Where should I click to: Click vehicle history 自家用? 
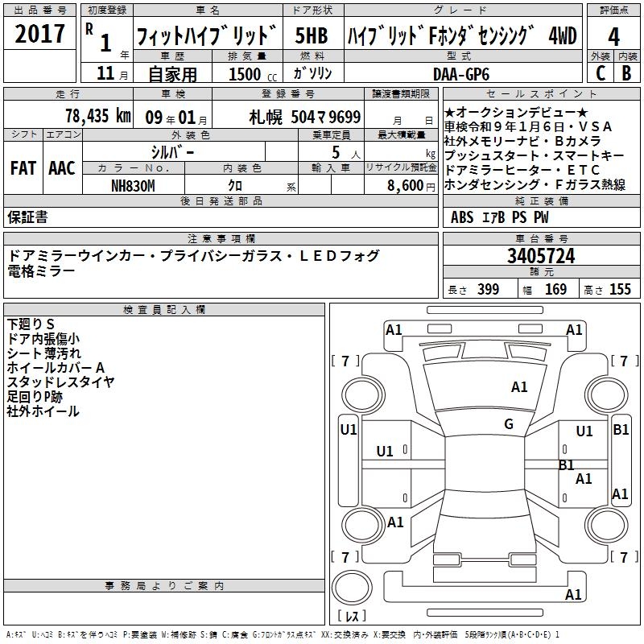pos(172,74)
